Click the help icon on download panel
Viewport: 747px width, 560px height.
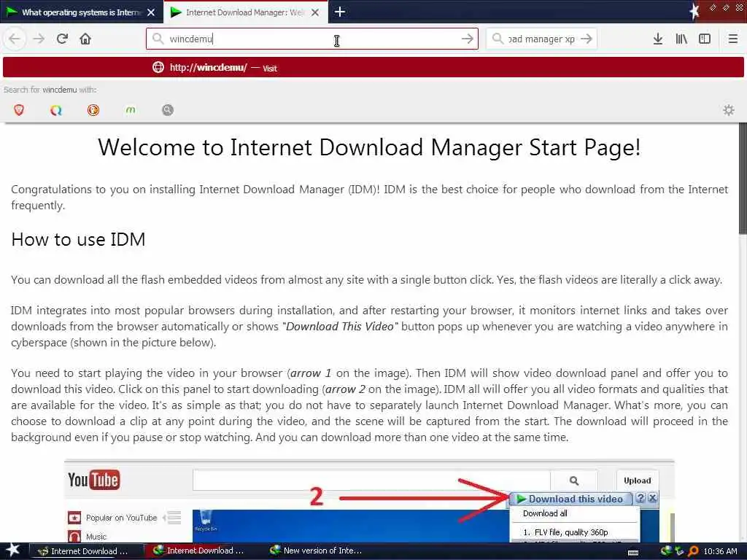(x=640, y=498)
